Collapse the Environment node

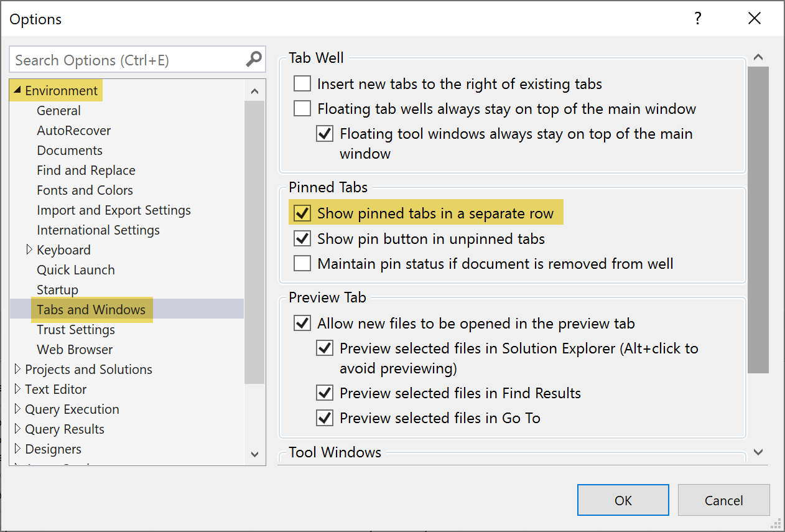(x=17, y=90)
